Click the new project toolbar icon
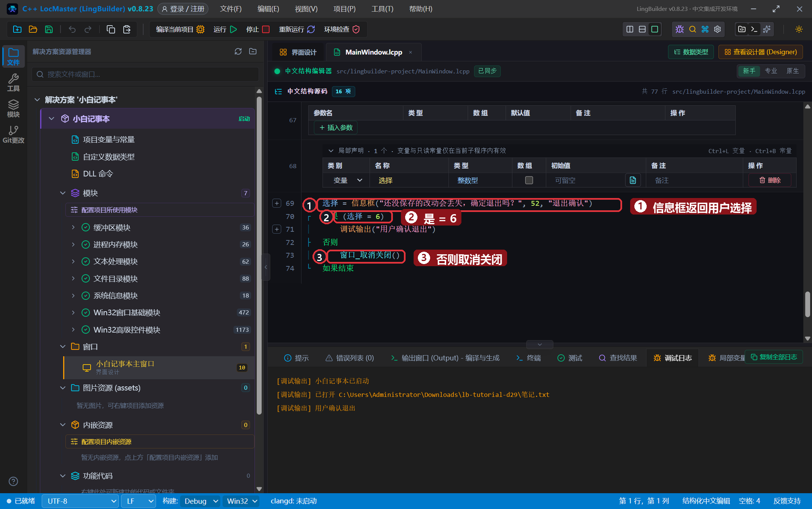The width and height of the screenshot is (812, 509). point(17,29)
